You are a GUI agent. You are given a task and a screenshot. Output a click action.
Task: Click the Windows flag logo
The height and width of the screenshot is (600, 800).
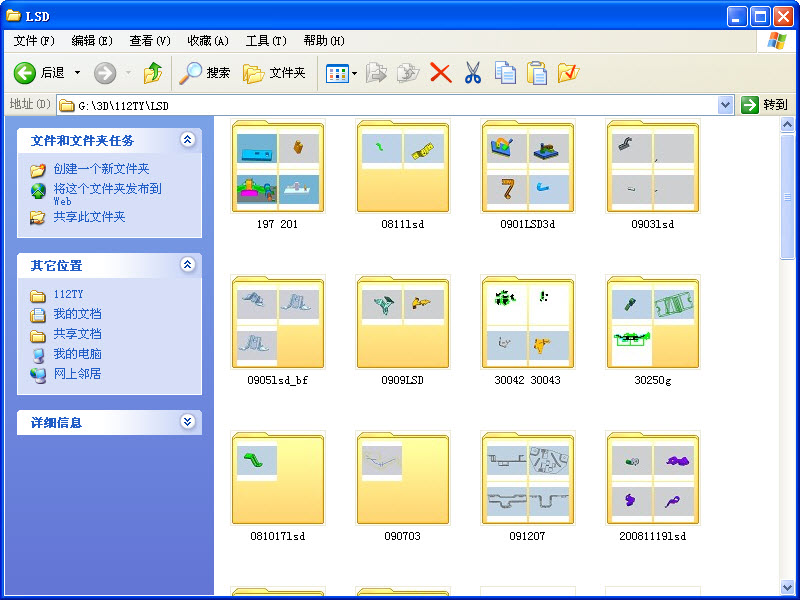(x=777, y=41)
